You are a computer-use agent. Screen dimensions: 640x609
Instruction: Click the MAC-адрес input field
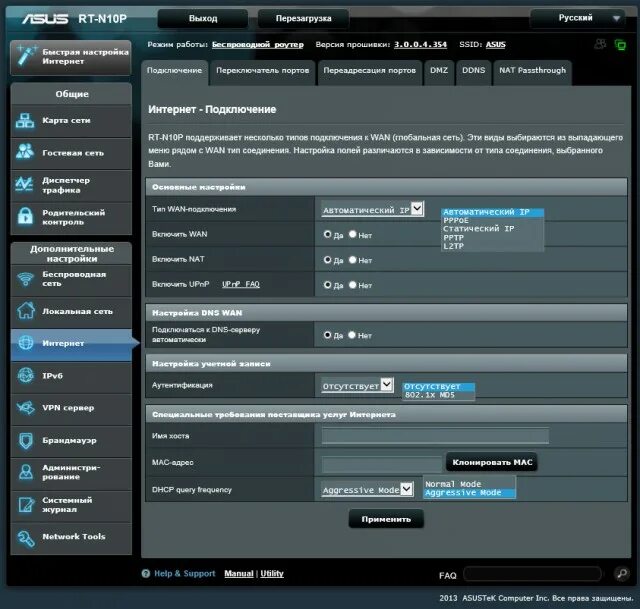(382, 464)
